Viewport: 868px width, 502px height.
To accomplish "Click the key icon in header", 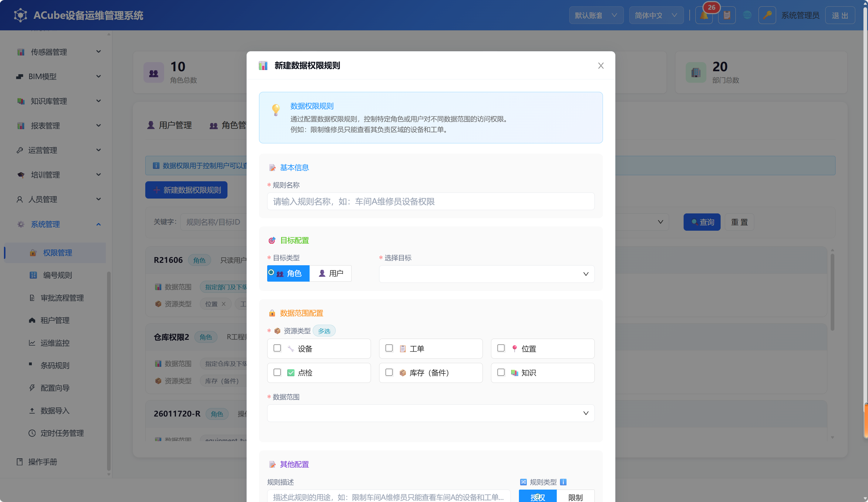I will pos(767,15).
